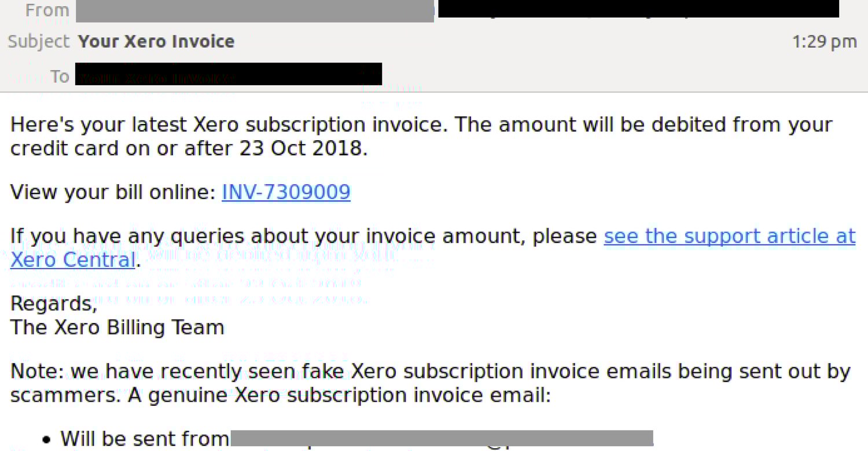Select the redacted recipient email block
Image resolution: width=868 pixels, height=451 pixels.
(x=228, y=74)
